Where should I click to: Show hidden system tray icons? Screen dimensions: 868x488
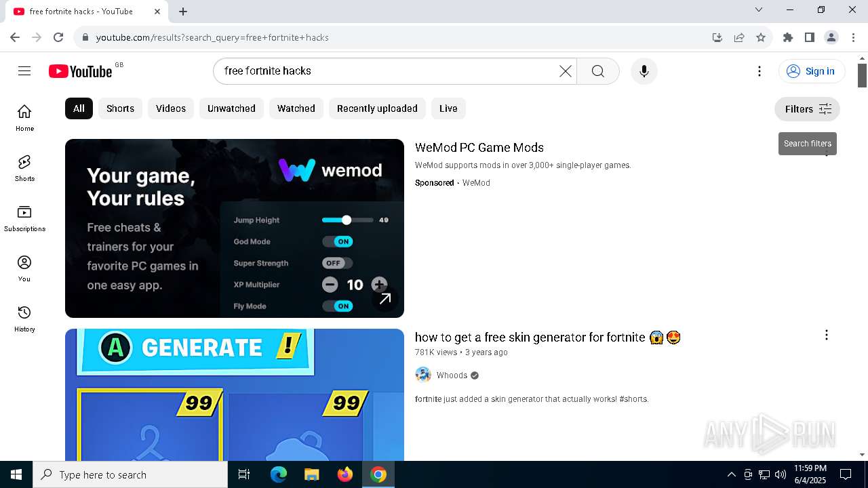coord(731,474)
